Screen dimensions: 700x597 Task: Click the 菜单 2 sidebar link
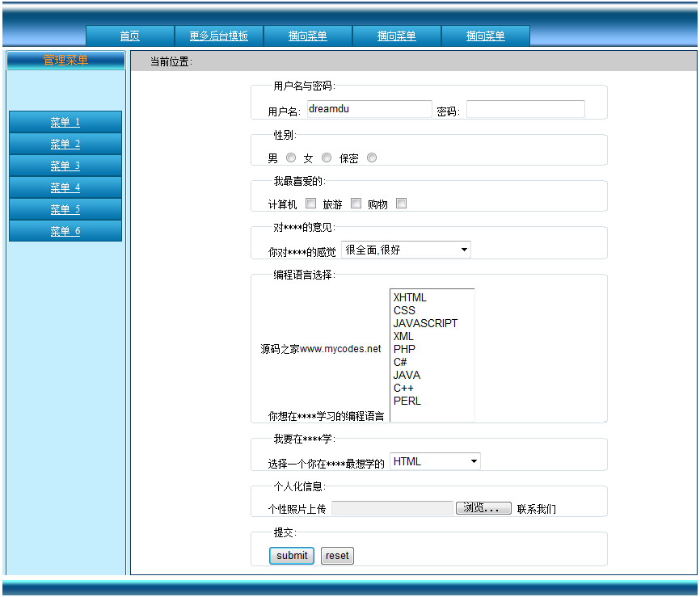point(65,144)
